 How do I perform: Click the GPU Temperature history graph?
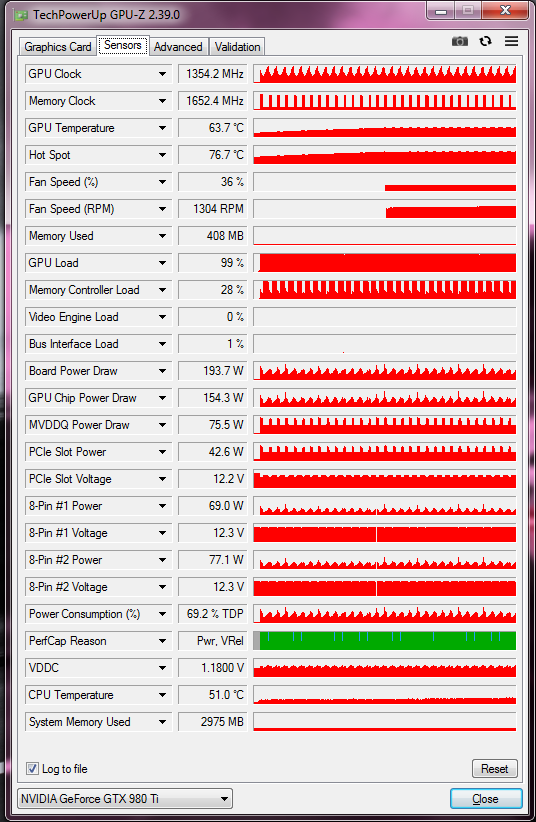tap(384, 128)
